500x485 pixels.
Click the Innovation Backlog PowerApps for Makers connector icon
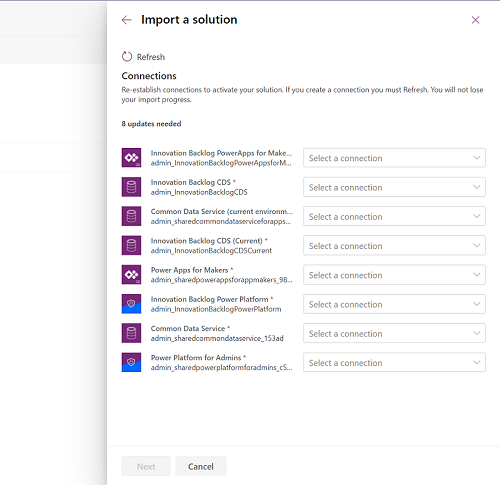coord(131,158)
